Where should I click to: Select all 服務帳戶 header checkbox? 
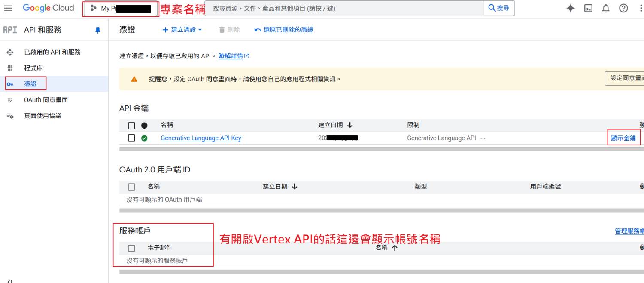tap(132, 248)
